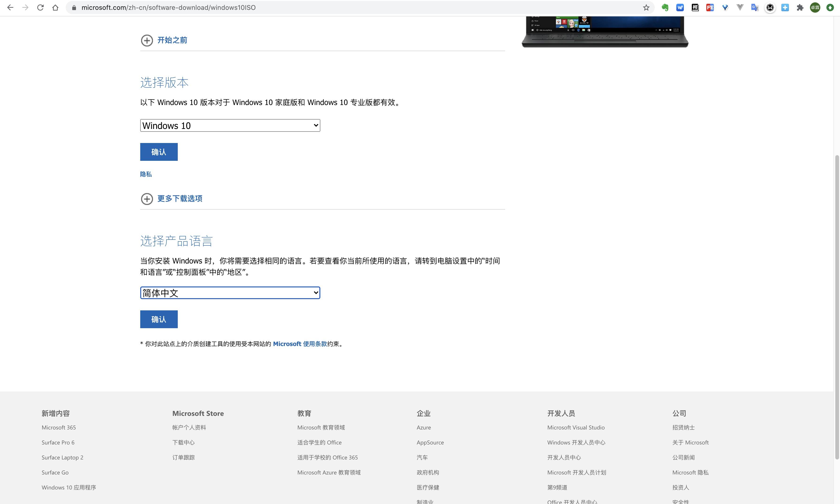Image resolution: width=840 pixels, height=504 pixels.
Task: Reload the current page
Action: [40, 8]
